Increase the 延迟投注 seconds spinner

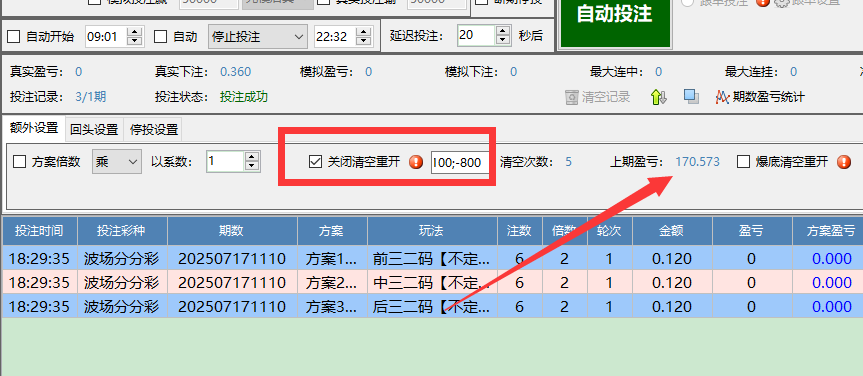pyautogui.click(x=502, y=31)
